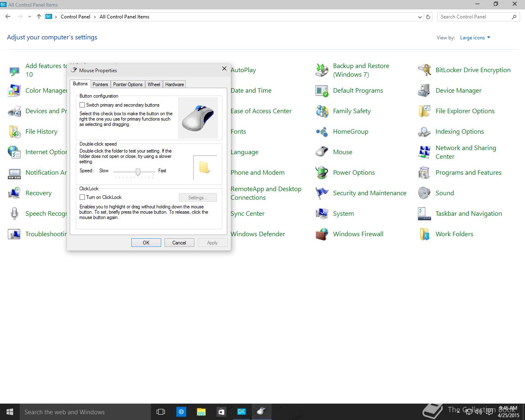Open the Device Manager icon
The height and width of the screenshot is (420, 525).
(x=425, y=91)
